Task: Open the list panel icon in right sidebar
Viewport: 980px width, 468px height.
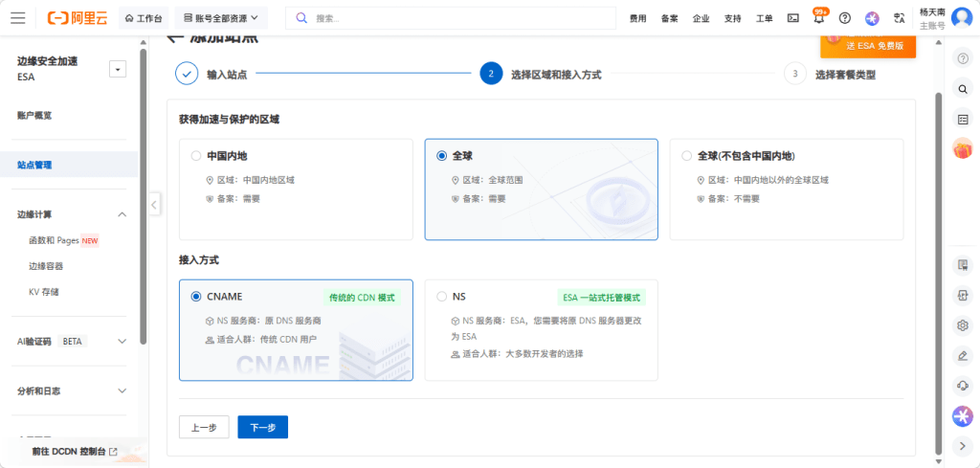Action: click(x=963, y=119)
